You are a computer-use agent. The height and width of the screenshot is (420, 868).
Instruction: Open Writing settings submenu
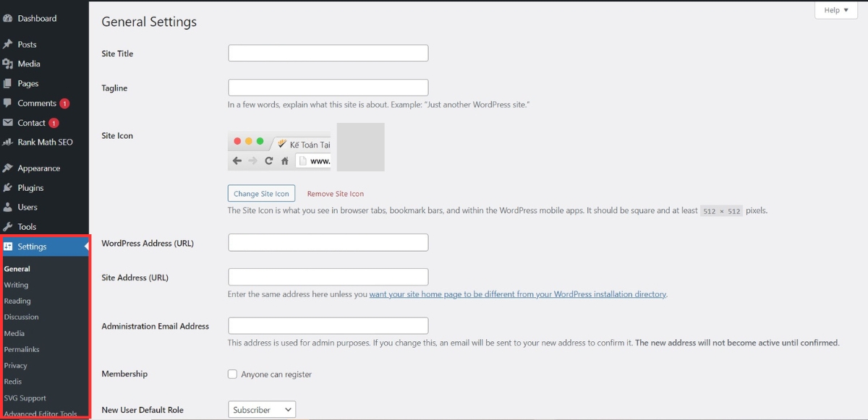16,285
